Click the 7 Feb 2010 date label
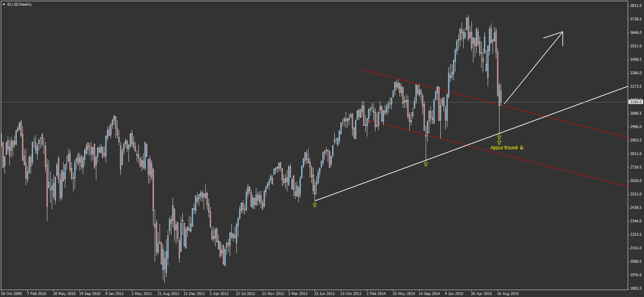This screenshot has width=644, height=297. pos(37,294)
